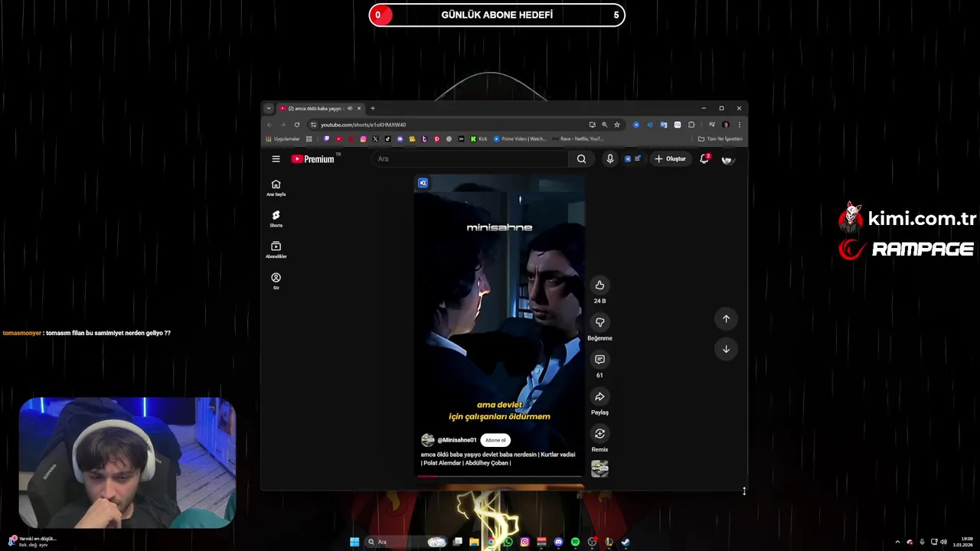Open Instagram bookmark in bookmarks bar
Viewport: 980px width, 551px height.
coord(363,139)
